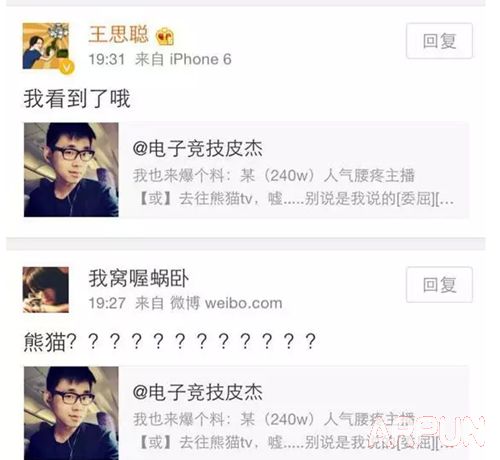Tap the 19:27 timestamp
The width and height of the screenshot is (500, 460).
107,303
